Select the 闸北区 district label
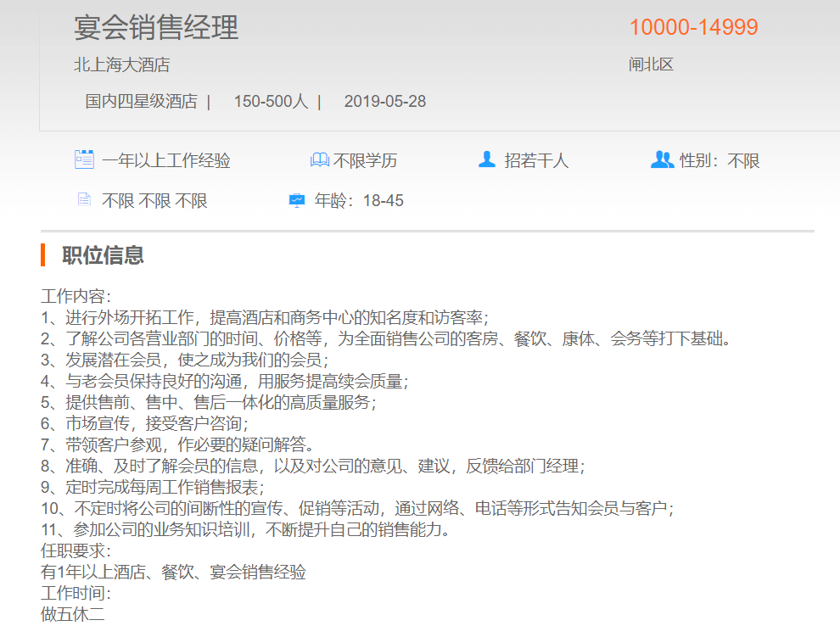The image size is (840, 637). coord(651,65)
